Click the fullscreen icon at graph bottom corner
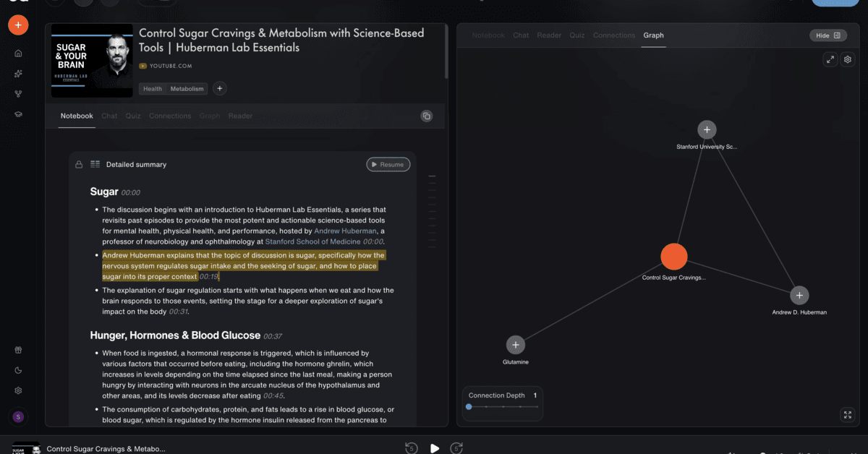This screenshot has width=868, height=454. tap(848, 415)
